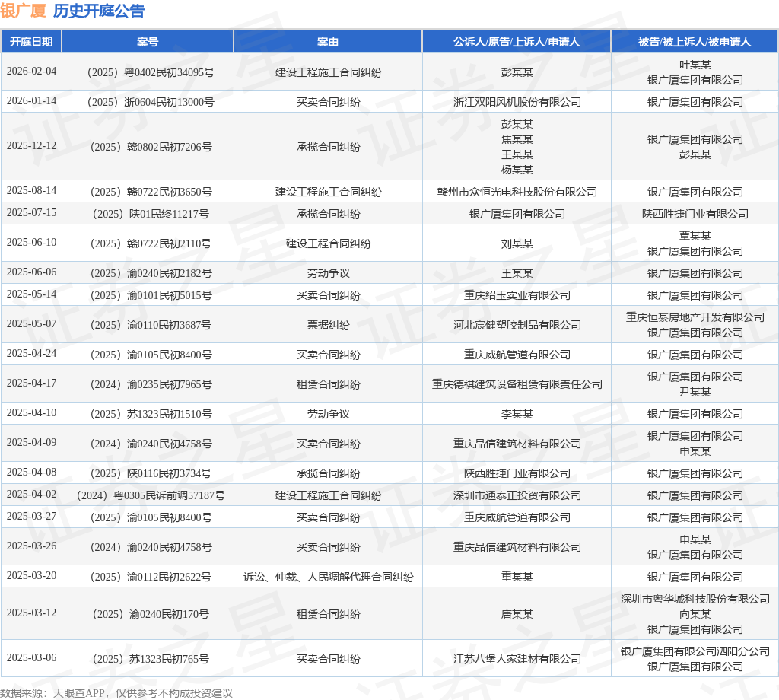This screenshot has height=700, width=779.
Task: Click defendant 银广厦集团有限公司泗阳分公司
Action: [x=695, y=652]
